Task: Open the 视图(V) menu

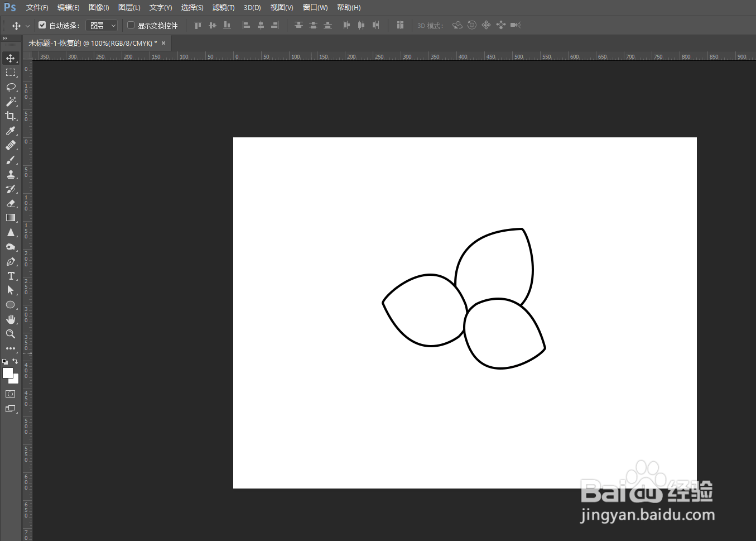Action: [282, 8]
